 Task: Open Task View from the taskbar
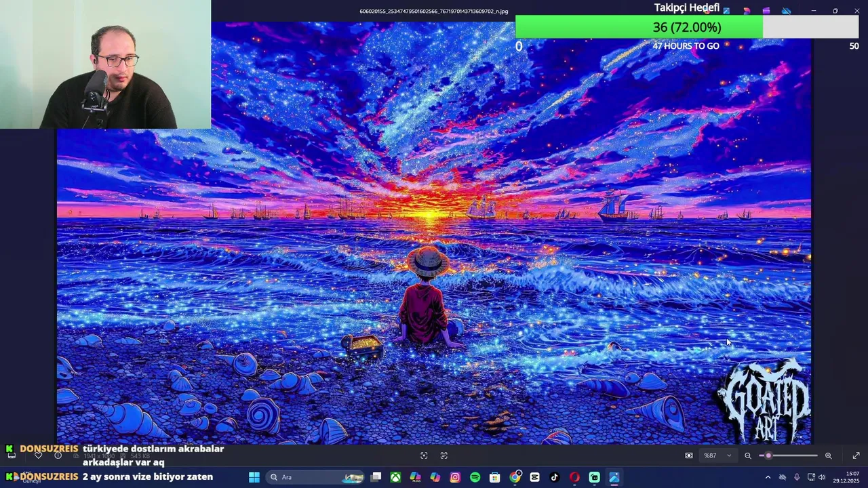(x=376, y=477)
